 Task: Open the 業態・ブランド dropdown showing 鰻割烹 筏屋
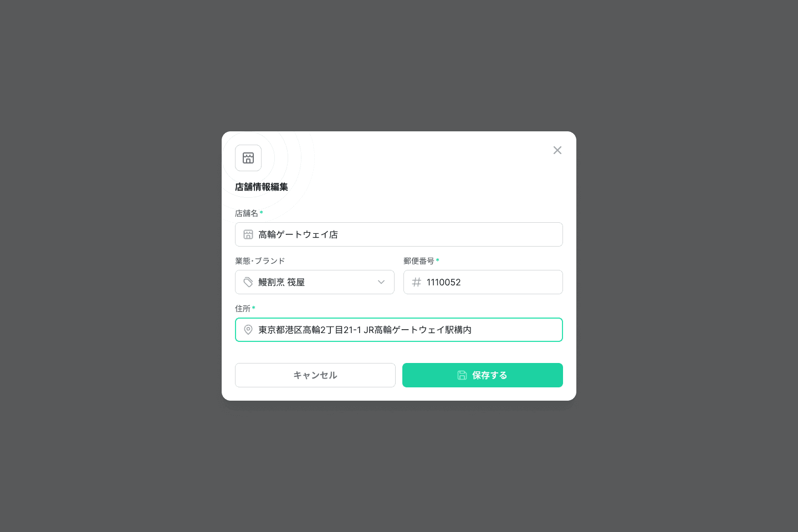(x=315, y=282)
